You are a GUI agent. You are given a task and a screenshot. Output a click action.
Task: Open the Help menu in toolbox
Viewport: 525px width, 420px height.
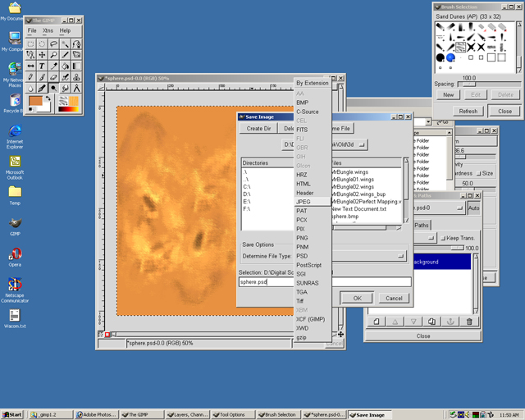click(65, 30)
